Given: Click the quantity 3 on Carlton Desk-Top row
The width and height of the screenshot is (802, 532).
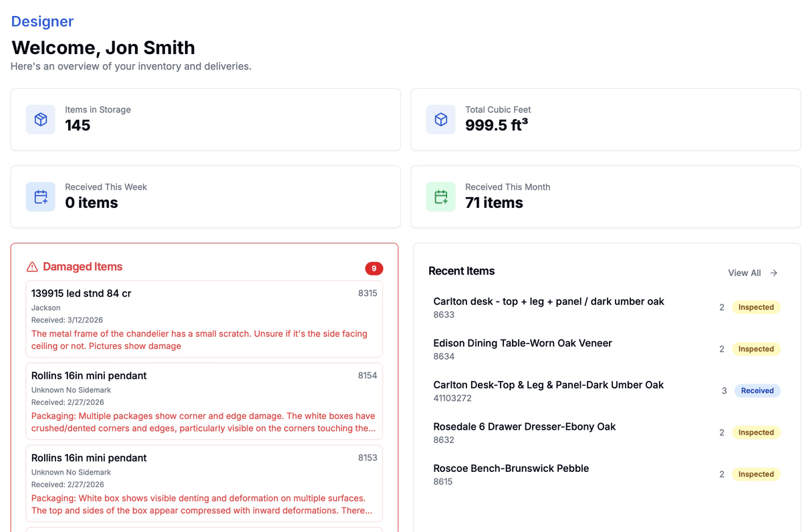Looking at the screenshot, I should [724, 391].
